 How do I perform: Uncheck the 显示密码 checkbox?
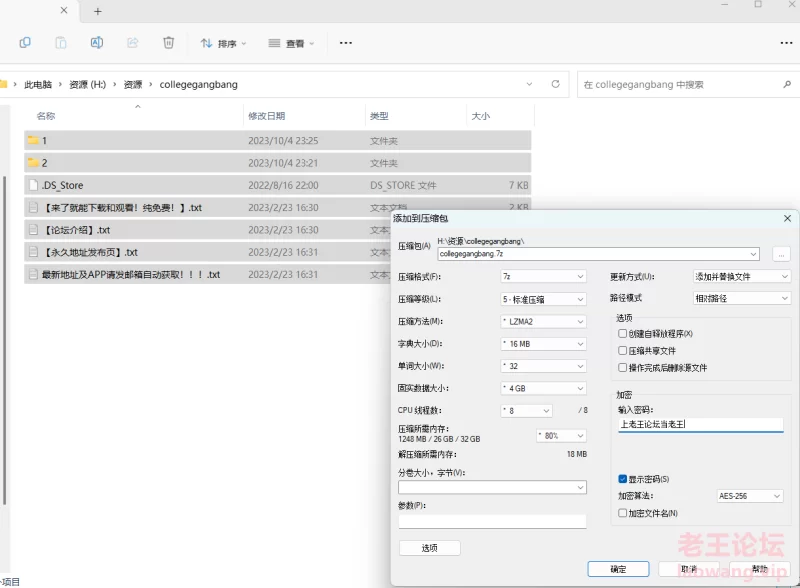coord(623,479)
